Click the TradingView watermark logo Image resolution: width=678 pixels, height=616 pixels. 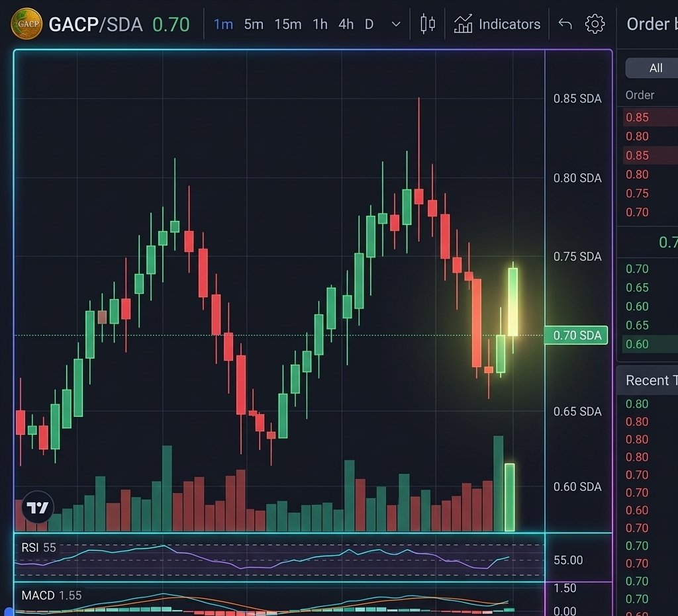coord(38,508)
